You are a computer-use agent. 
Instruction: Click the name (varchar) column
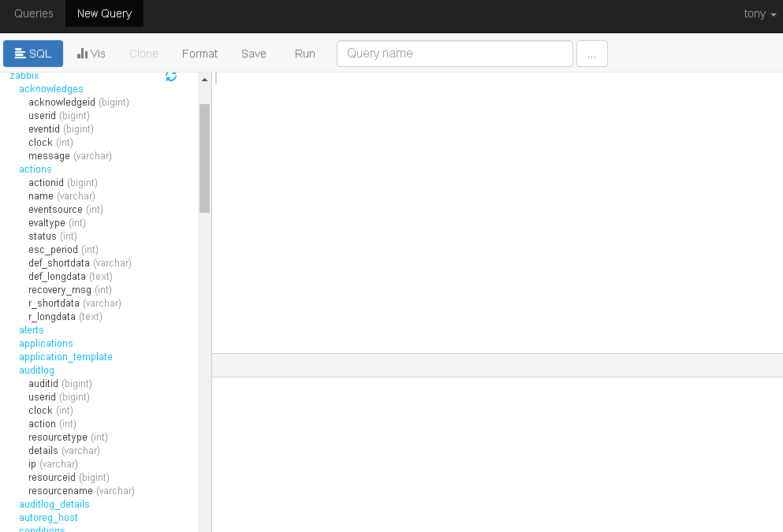(62, 196)
